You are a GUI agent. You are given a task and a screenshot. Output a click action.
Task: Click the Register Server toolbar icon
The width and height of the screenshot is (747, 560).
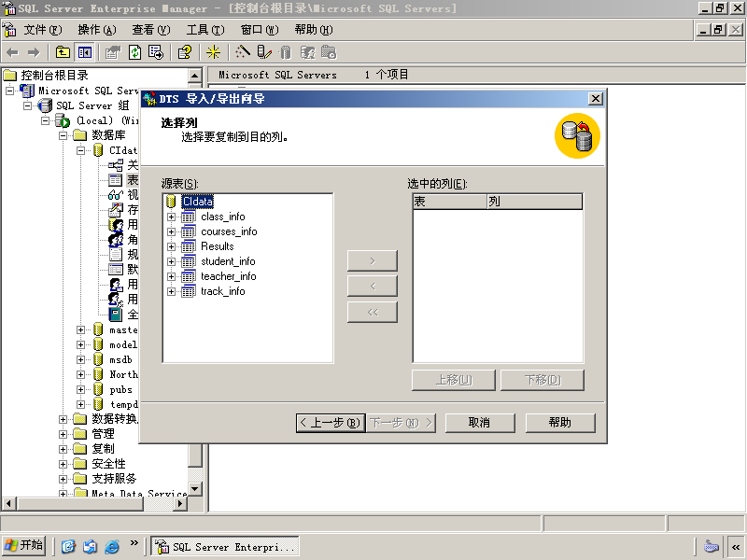(264, 52)
